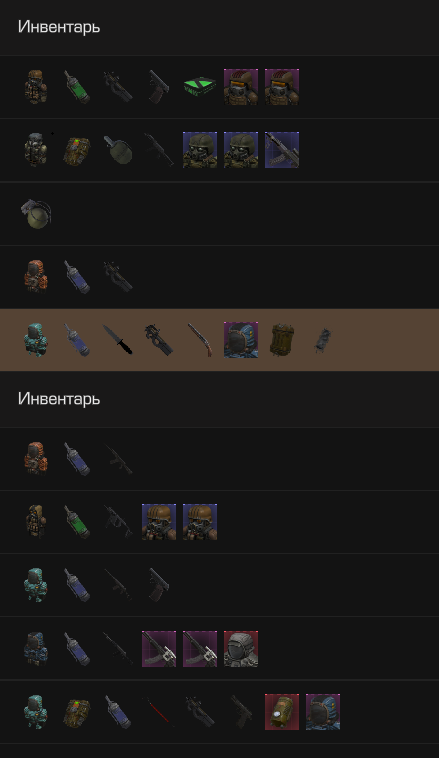Image resolution: width=439 pixels, height=758 pixels.
Task: Click the smooth green grenade beside the backpack
Action: tap(117, 150)
